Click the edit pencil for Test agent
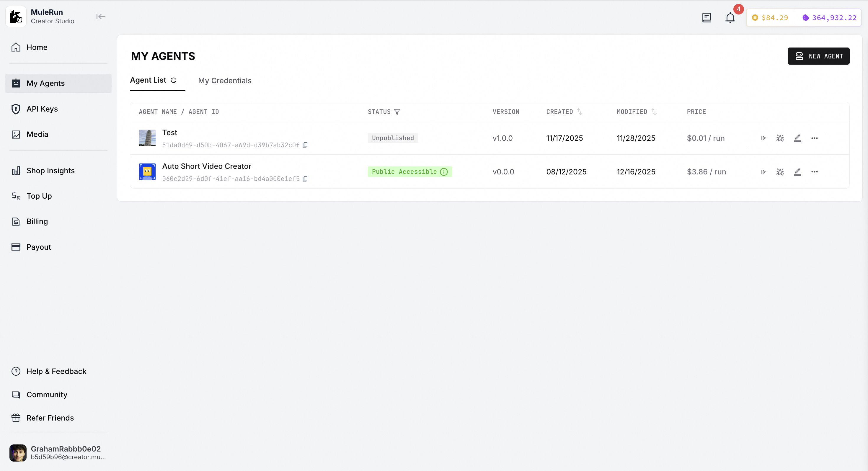 [x=797, y=138]
